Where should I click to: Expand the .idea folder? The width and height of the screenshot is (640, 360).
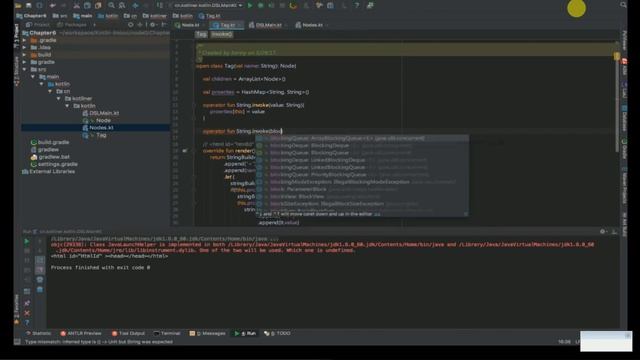(x=25, y=48)
